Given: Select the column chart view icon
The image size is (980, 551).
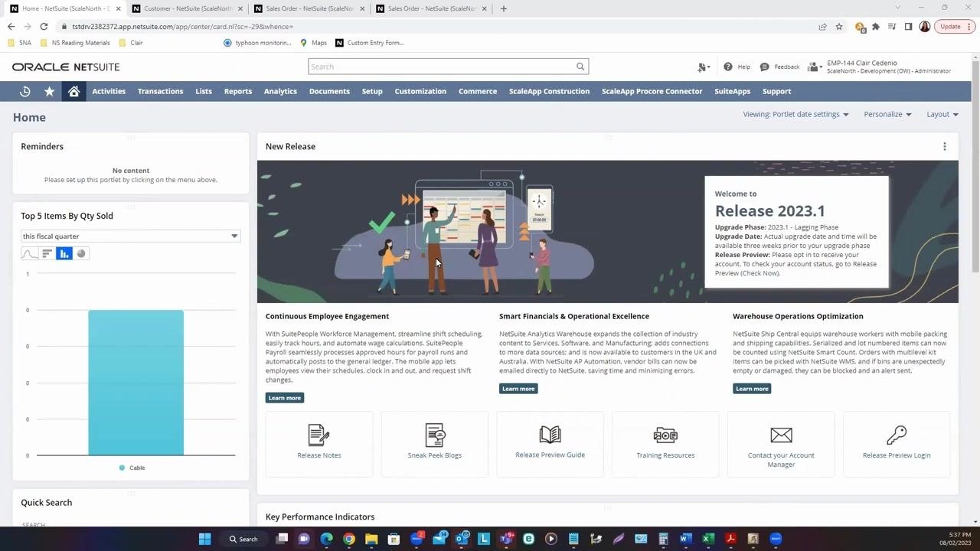Looking at the screenshot, I should coord(64,253).
